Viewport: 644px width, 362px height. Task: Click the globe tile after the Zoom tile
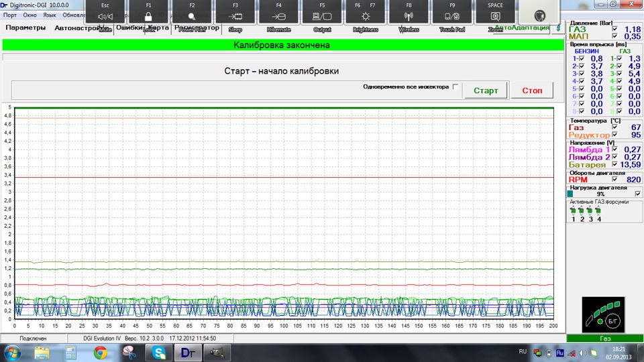[539, 13]
